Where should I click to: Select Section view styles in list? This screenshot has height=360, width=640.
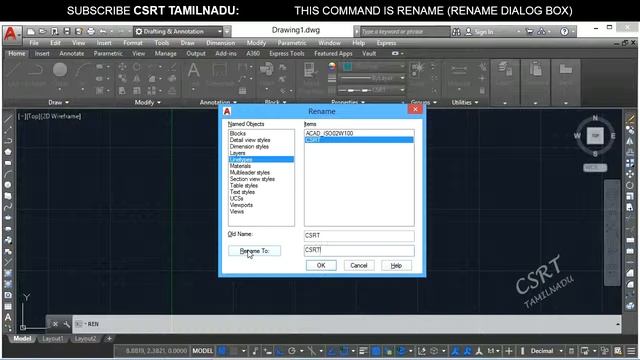252,179
